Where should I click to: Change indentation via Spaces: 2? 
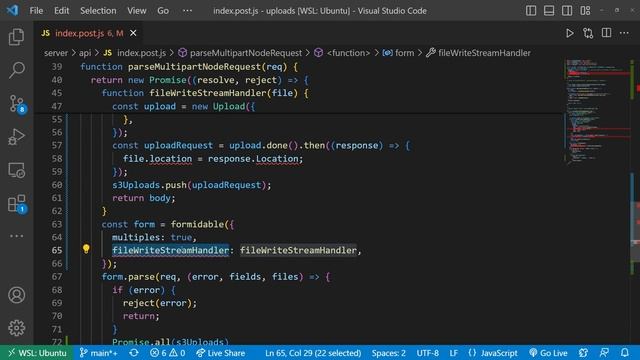tap(389, 353)
